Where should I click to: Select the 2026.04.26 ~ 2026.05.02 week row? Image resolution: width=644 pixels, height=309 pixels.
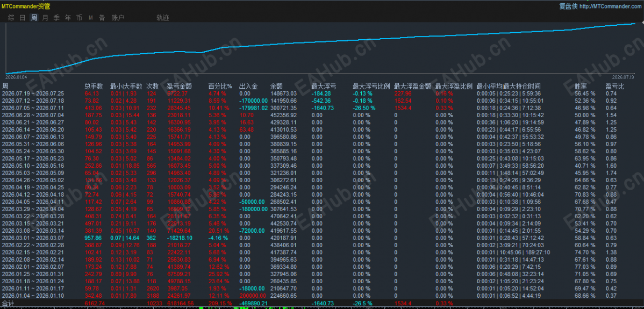322,180
